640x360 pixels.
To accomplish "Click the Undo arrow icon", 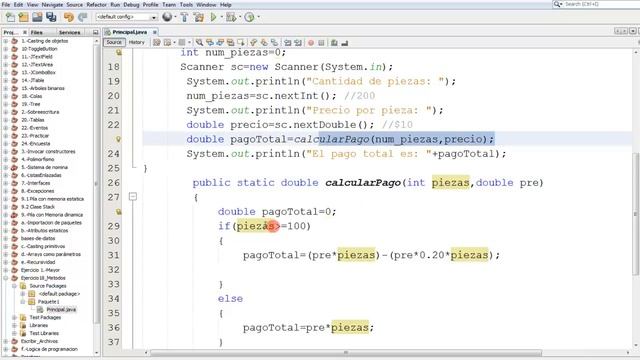I will point(69,17).
